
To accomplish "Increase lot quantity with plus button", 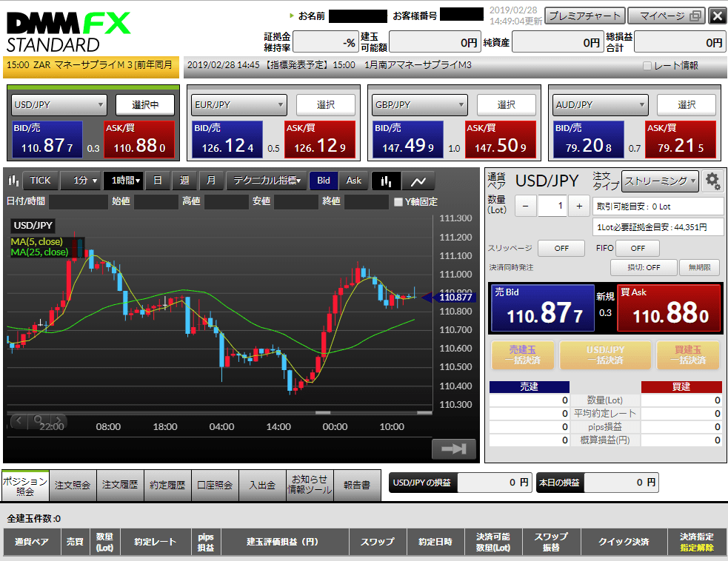I will 579,206.
